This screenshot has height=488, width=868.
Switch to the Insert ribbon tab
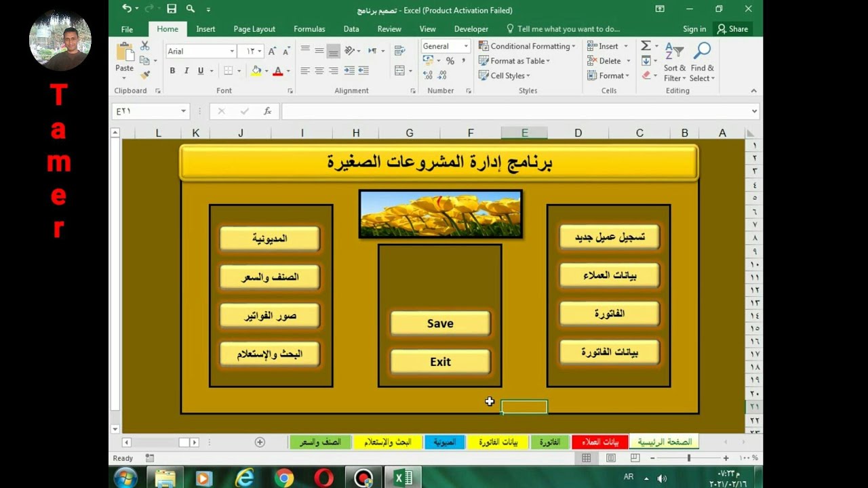205,29
